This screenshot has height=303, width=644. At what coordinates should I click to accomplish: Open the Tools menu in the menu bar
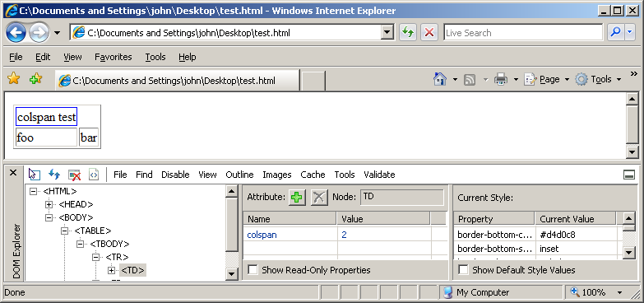tap(155, 57)
